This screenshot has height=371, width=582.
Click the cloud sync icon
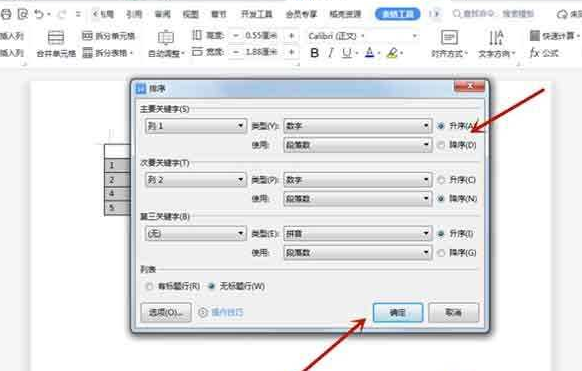[x=562, y=14]
